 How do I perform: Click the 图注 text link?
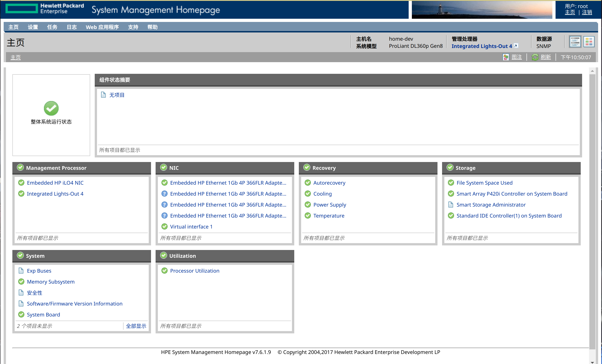click(516, 57)
